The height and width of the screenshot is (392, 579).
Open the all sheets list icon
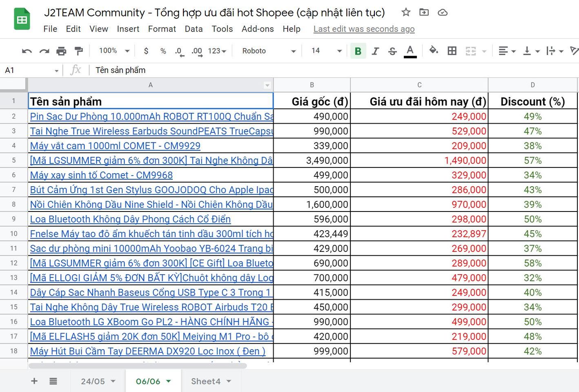click(53, 381)
